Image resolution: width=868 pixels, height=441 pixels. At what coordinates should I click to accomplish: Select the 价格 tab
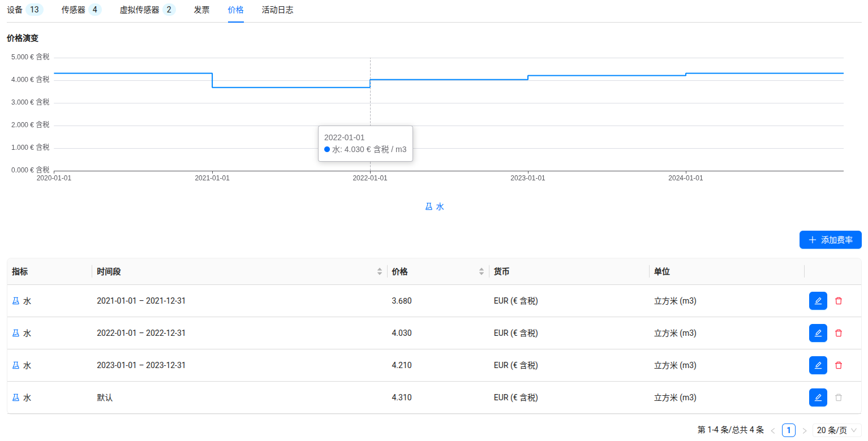[x=236, y=10]
